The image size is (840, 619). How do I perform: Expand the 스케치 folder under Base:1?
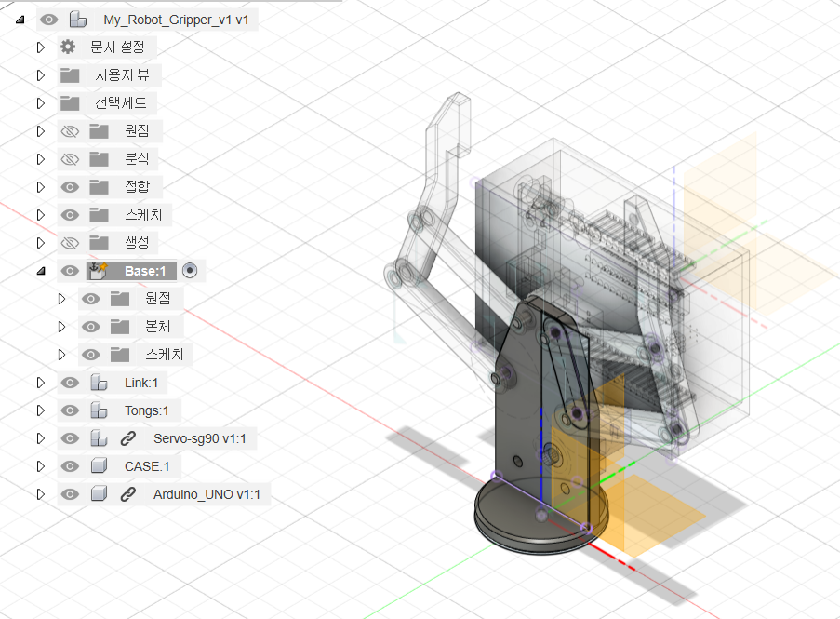coord(61,355)
